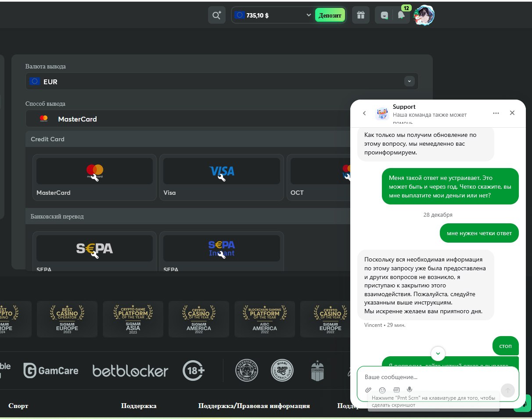Viewport: 532px width, 419px height.
Task: Click the GIF icon in chat input
Action: (396, 390)
